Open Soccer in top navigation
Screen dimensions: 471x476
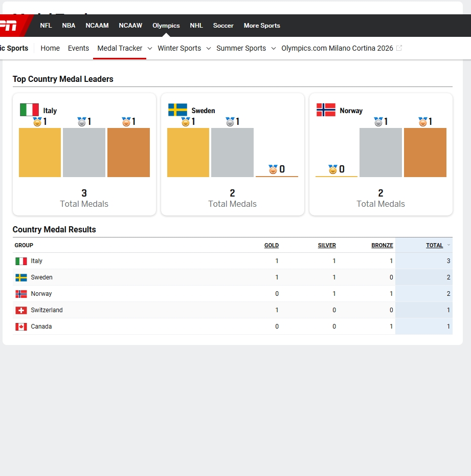(x=223, y=26)
